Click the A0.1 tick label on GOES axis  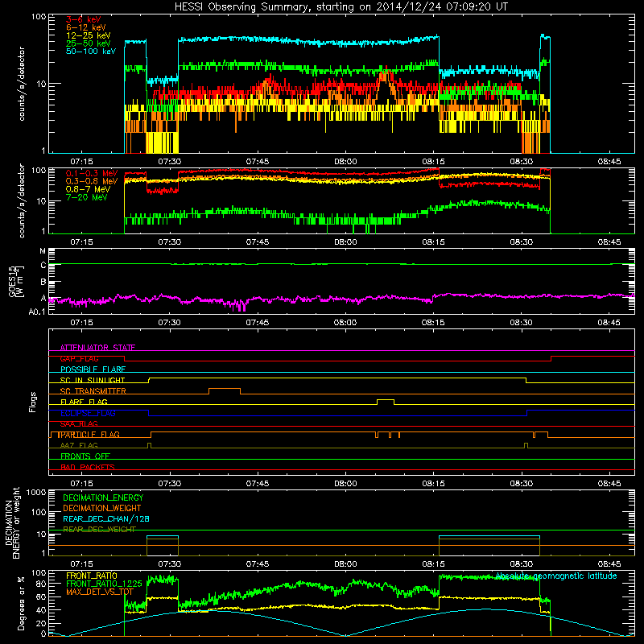click(x=37, y=312)
